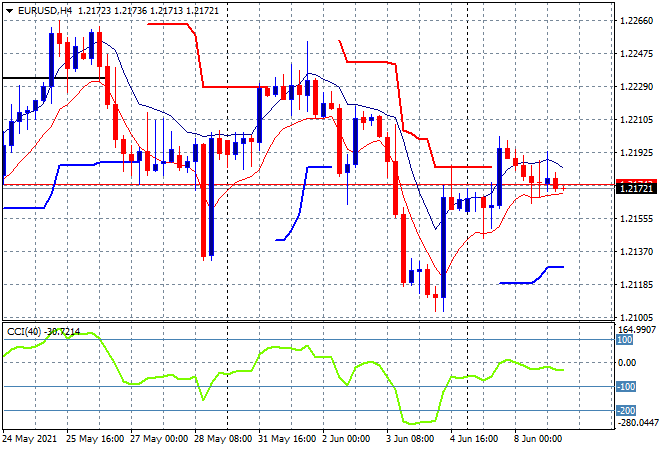Click the 27 May 00:00 time label
Screen dimensions: 660x450
pyautogui.click(x=159, y=439)
